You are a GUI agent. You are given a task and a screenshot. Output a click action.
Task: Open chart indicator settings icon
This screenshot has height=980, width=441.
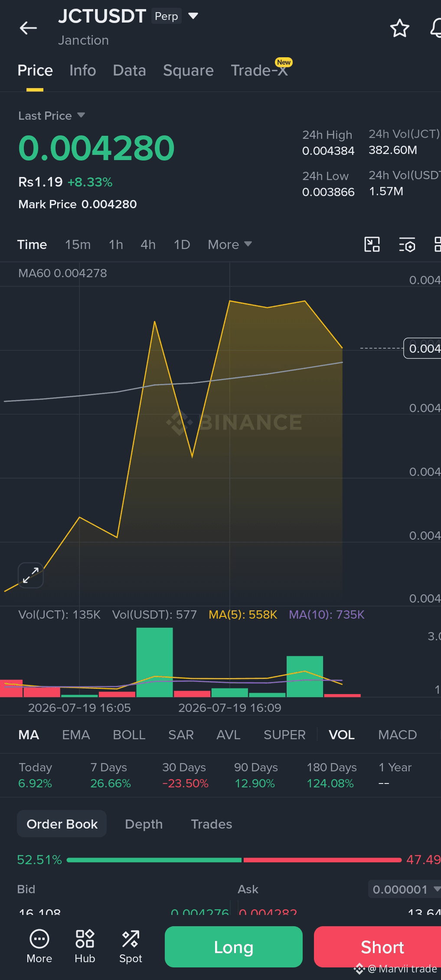[x=407, y=245]
